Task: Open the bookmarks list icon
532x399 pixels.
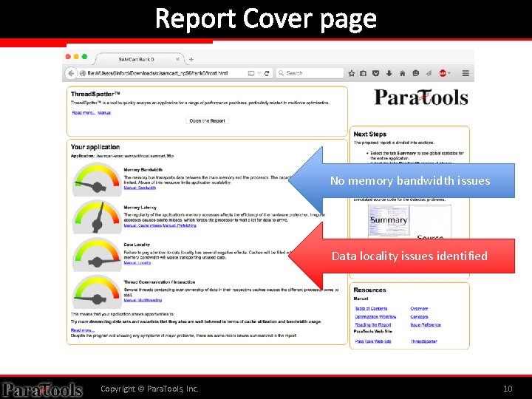Action: [x=363, y=73]
